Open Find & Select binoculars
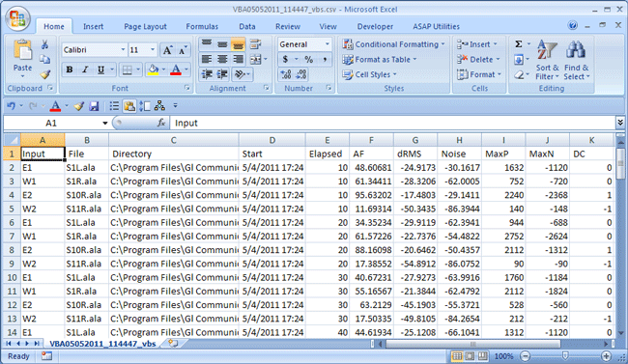The height and width of the screenshot is (364, 628). tap(577, 60)
